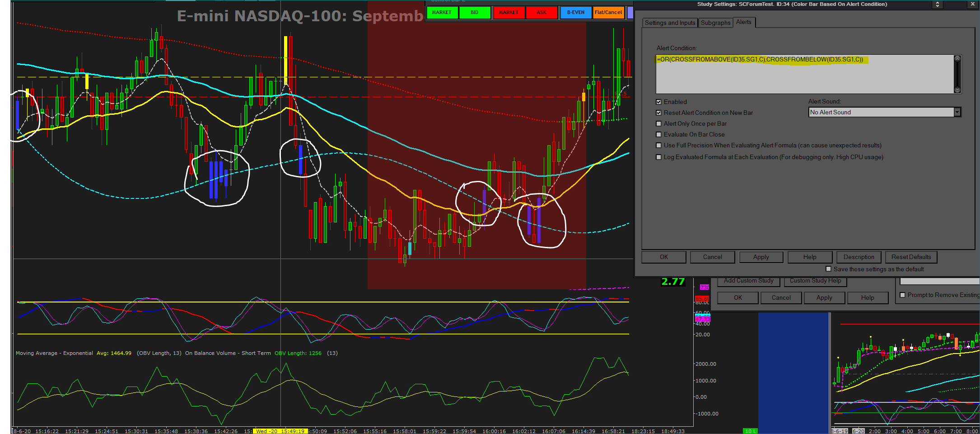Click Apply in the studies window behind
Viewport: 980px width, 434px height.
(x=824, y=298)
